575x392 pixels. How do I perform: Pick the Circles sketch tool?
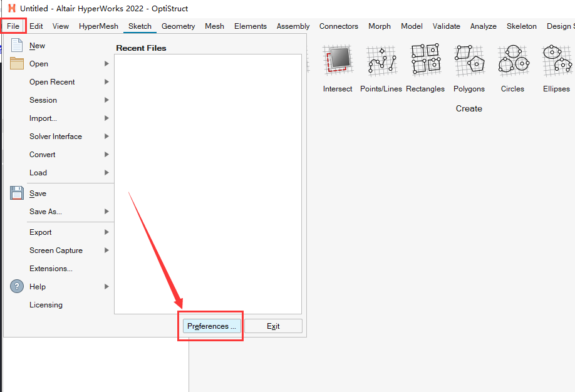click(x=512, y=61)
